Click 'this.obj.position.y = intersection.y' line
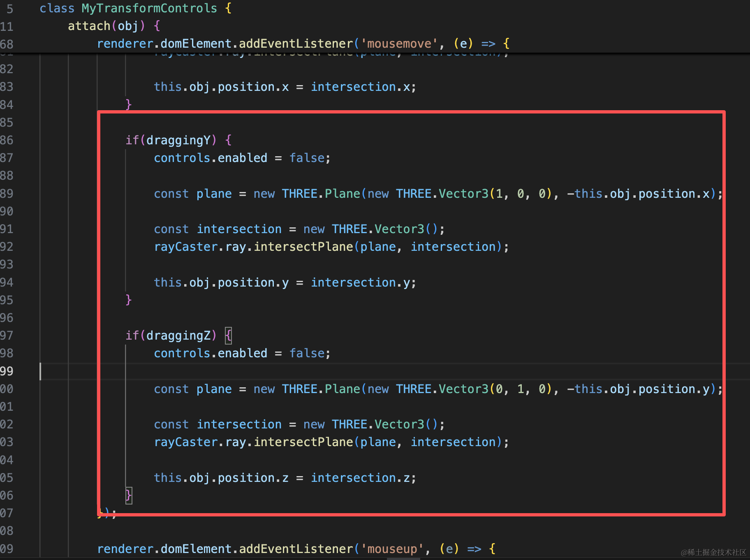The width and height of the screenshot is (750, 560). 285,282
